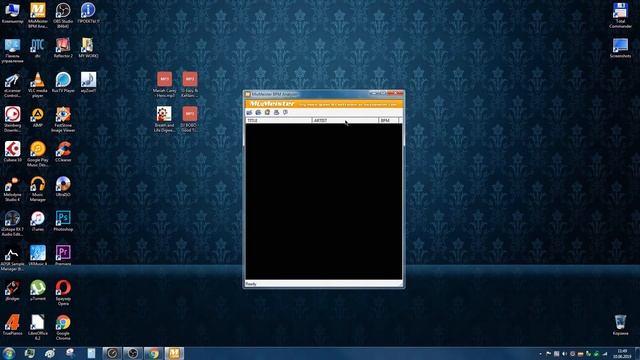Click the MixMeister title bar app icon
Screen dimensions: 640x360
point(247,94)
